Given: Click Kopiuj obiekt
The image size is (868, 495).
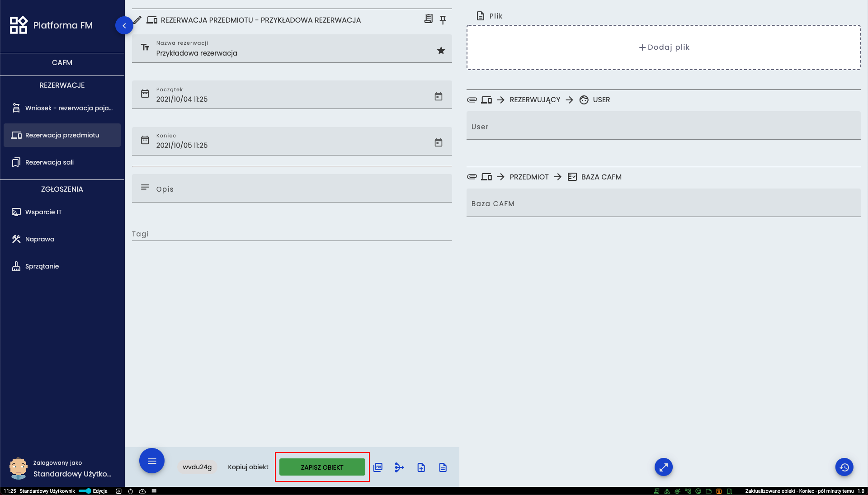Looking at the screenshot, I should 248,467.
